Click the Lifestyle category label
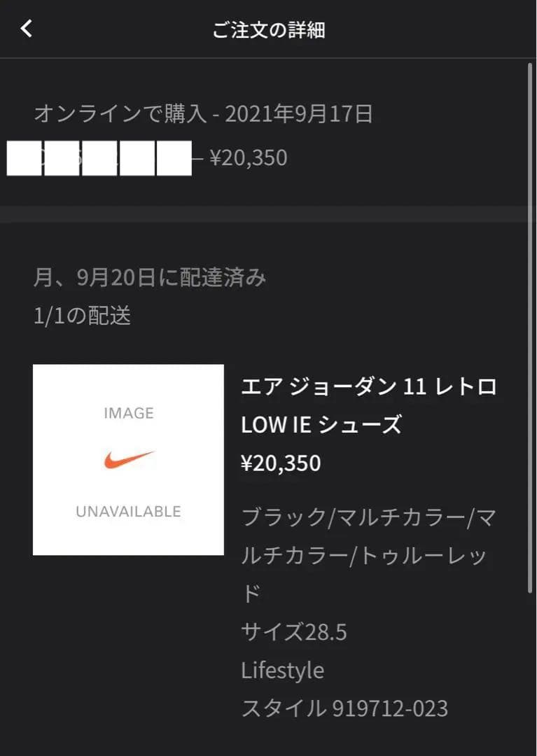 click(x=282, y=671)
